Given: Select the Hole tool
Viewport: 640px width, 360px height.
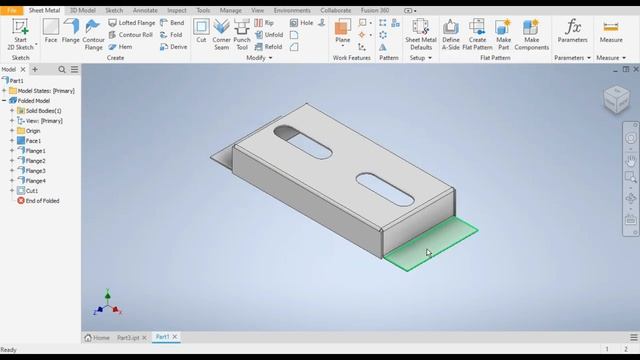Looking at the screenshot, I should [x=302, y=23].
